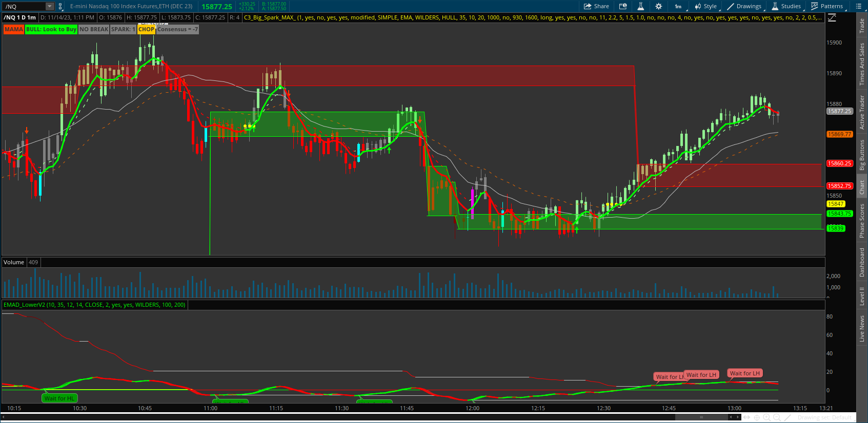
Task: Click the symbol link clipboard icon
Action: [x=60, y=6]
